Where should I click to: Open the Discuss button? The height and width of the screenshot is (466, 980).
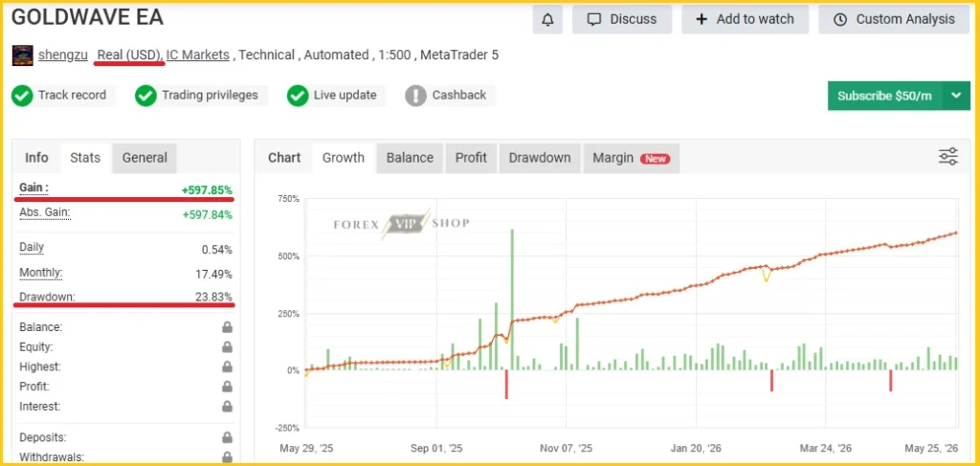coord(622,19)
